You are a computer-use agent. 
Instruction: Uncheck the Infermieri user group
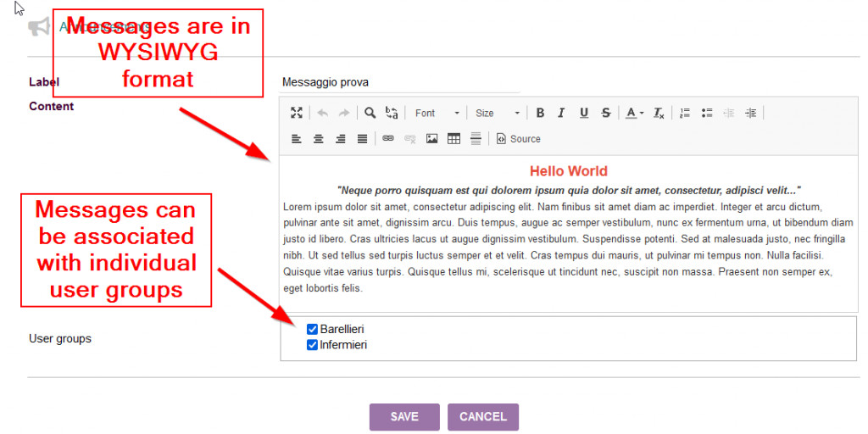[312, 345]
